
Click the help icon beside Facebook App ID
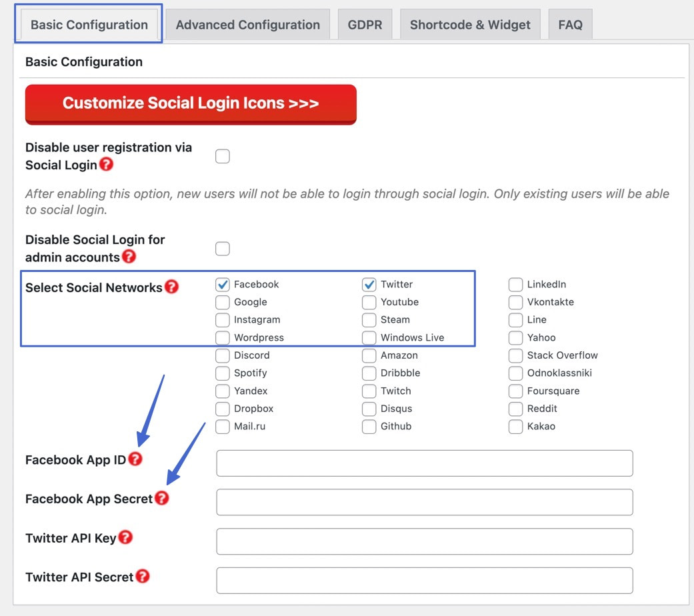click(137, 459)
